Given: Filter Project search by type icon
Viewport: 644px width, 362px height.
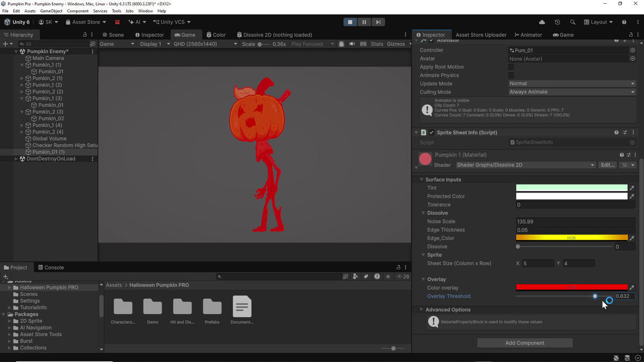Looking at the screenshot, I should 355,277.
